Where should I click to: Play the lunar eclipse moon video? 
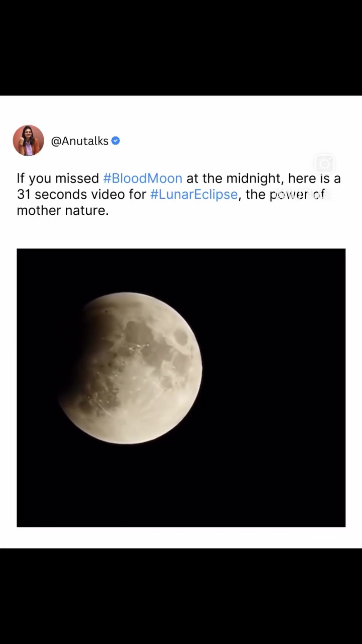pos(181,388)
